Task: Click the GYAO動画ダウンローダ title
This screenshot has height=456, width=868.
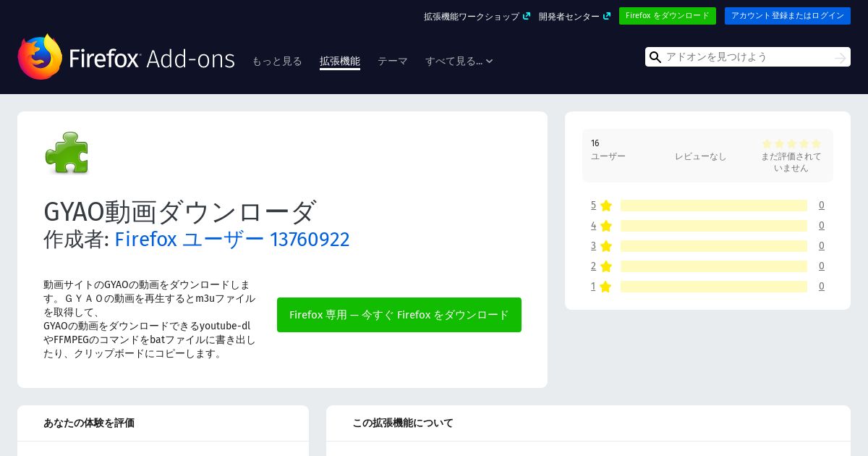Action: coord(180,211)
